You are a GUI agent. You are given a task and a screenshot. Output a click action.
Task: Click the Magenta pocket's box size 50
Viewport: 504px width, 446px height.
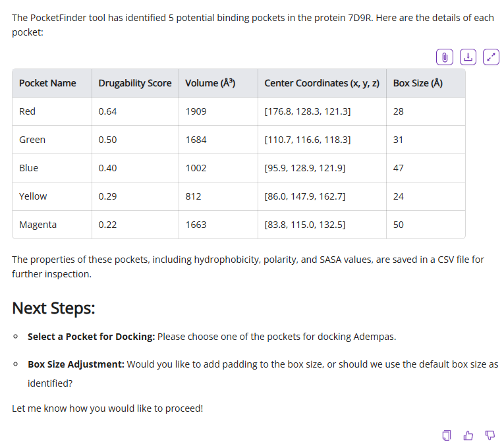pyautogui.click(x=399, y=225)
